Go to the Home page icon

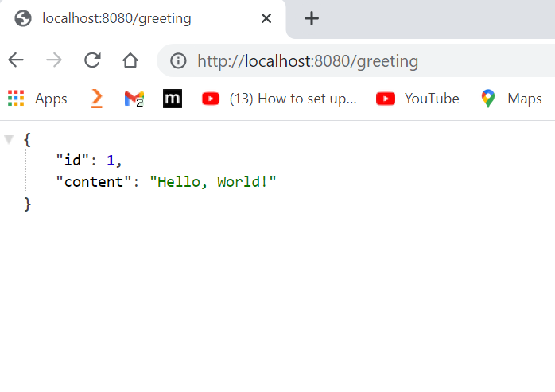click(130, 60)
